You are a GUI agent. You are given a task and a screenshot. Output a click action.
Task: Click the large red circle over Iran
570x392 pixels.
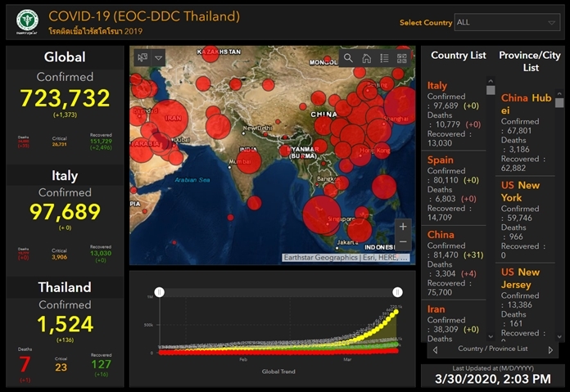170,119
